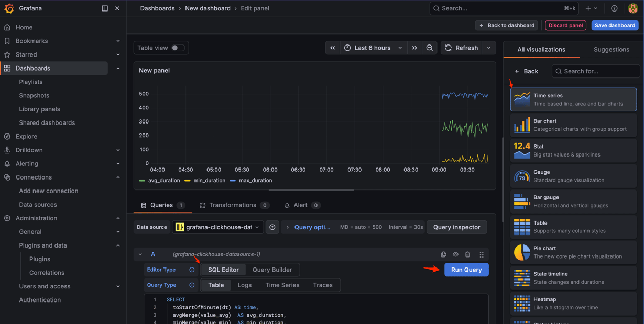Open the Transformations tab
This screenshot has width=644, height=324.
click(234, 205)
